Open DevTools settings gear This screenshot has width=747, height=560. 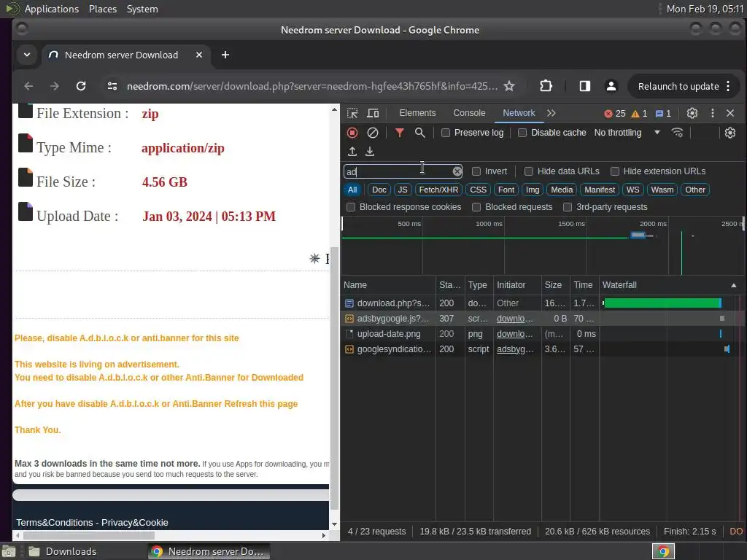(692, 113)
